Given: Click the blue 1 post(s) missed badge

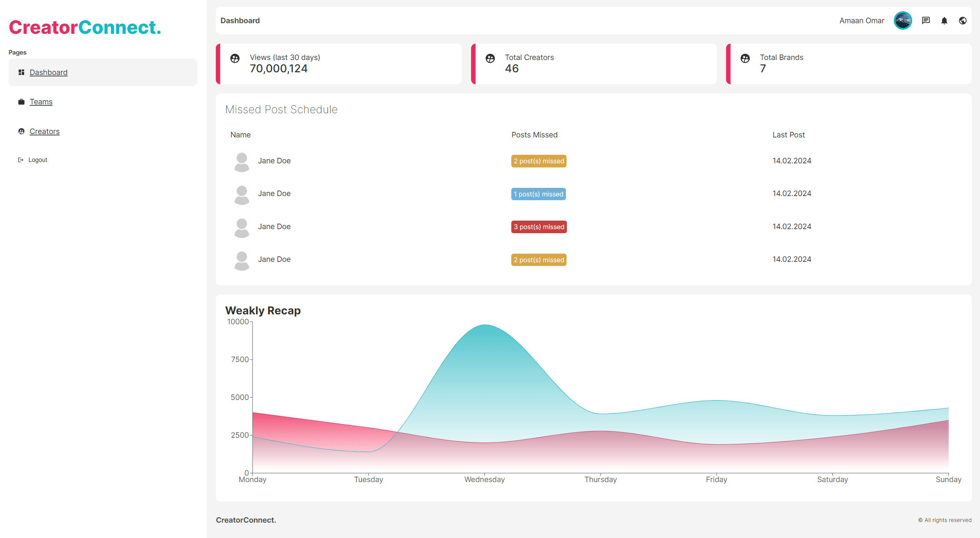Looking at the screenshot, I should pos(538,194).
